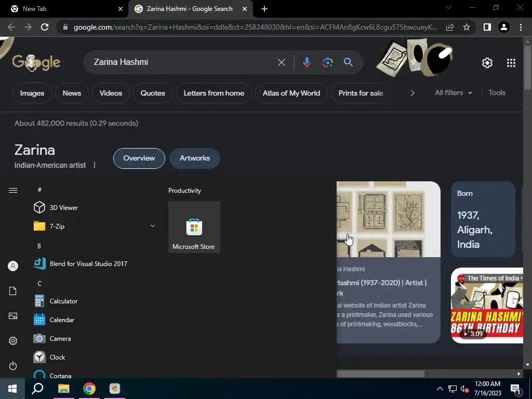This screenshot has width=532, height=399.
Task: Open File Explorer from the taskbar
Action: click(63, 389)
